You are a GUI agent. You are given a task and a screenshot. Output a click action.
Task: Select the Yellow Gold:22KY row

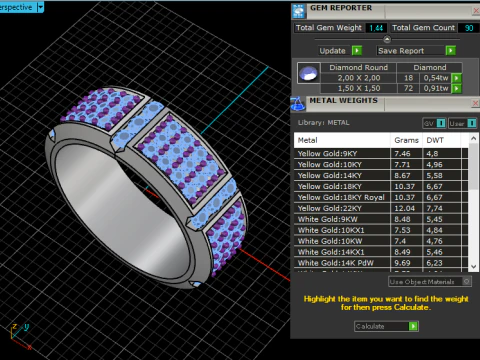[x=381, y=208]
